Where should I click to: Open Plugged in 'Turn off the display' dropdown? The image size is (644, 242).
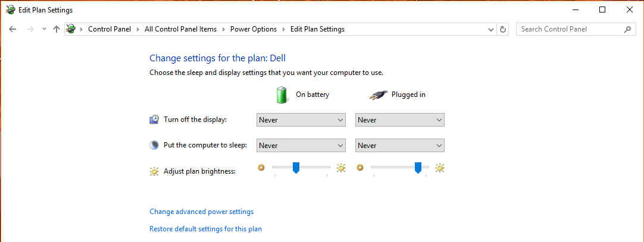tap(399, 120)
